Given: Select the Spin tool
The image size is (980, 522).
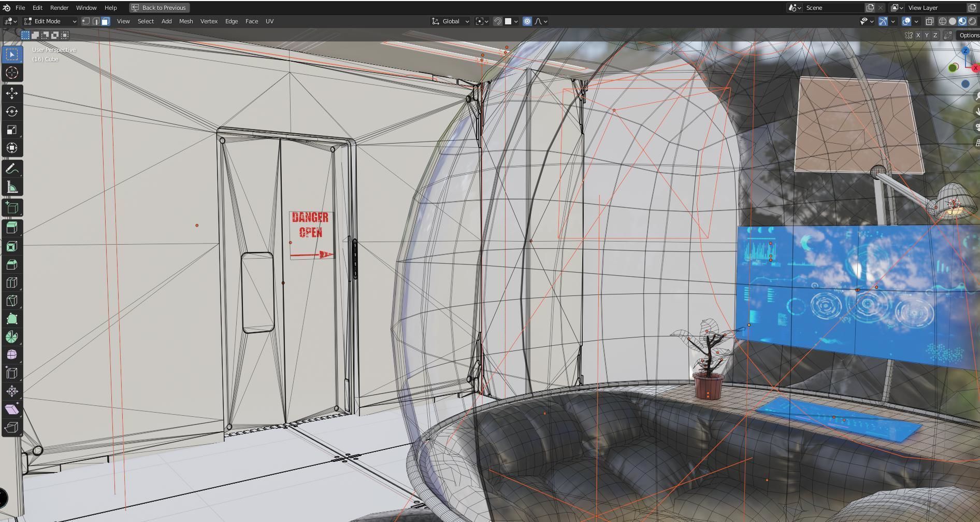Looking at the screenshot, I should coord(12,337).
